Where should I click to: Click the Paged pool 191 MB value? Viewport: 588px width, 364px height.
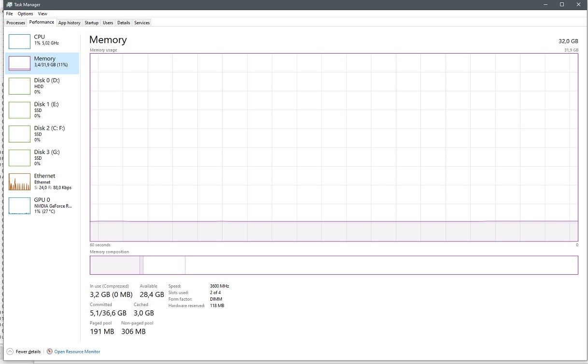102,331
